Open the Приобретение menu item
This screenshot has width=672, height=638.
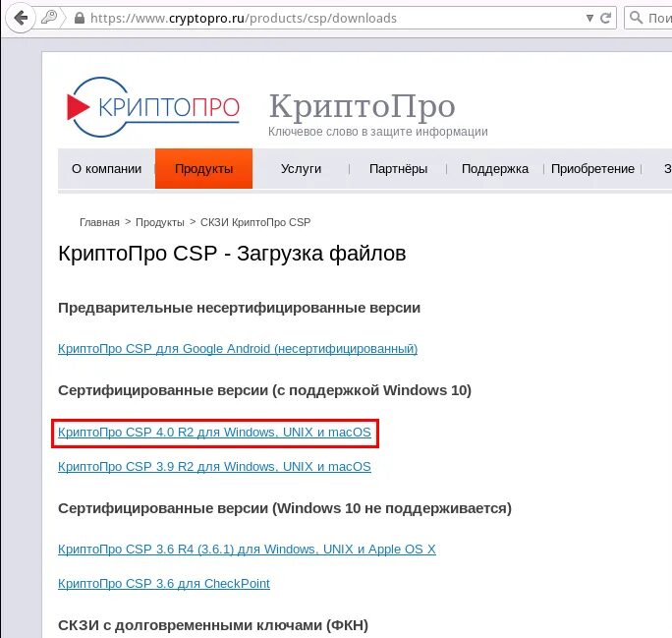click(592, 169)
